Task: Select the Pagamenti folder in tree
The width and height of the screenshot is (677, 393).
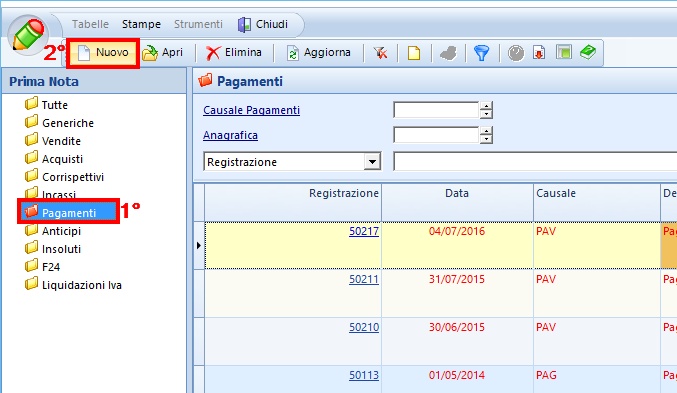Action: click(x=69, y=212)
